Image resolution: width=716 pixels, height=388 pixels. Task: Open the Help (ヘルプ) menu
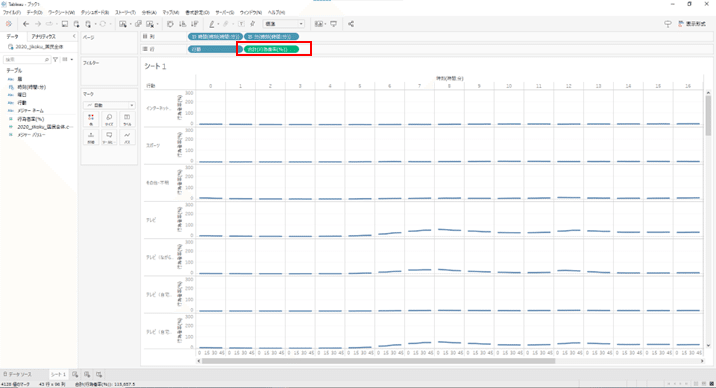click(276, 12)
